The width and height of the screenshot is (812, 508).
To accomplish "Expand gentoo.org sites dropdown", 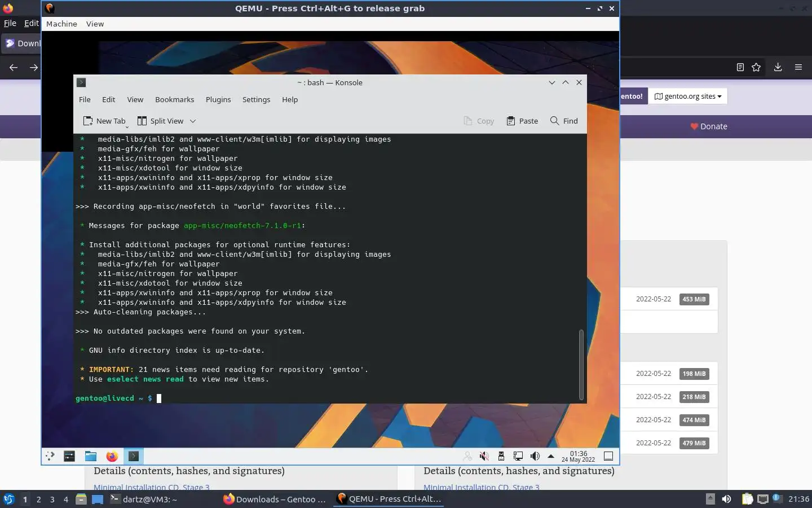I will point(687,96).
